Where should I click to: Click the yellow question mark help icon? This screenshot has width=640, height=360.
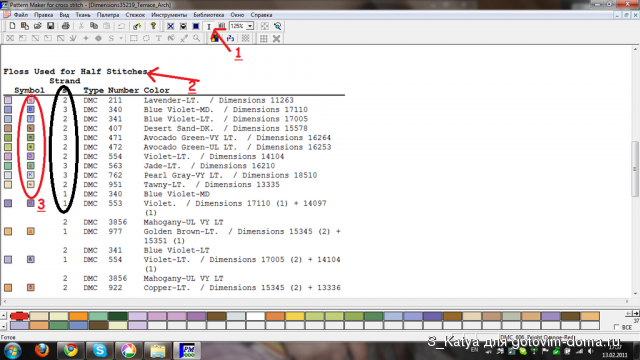(153, 26)
